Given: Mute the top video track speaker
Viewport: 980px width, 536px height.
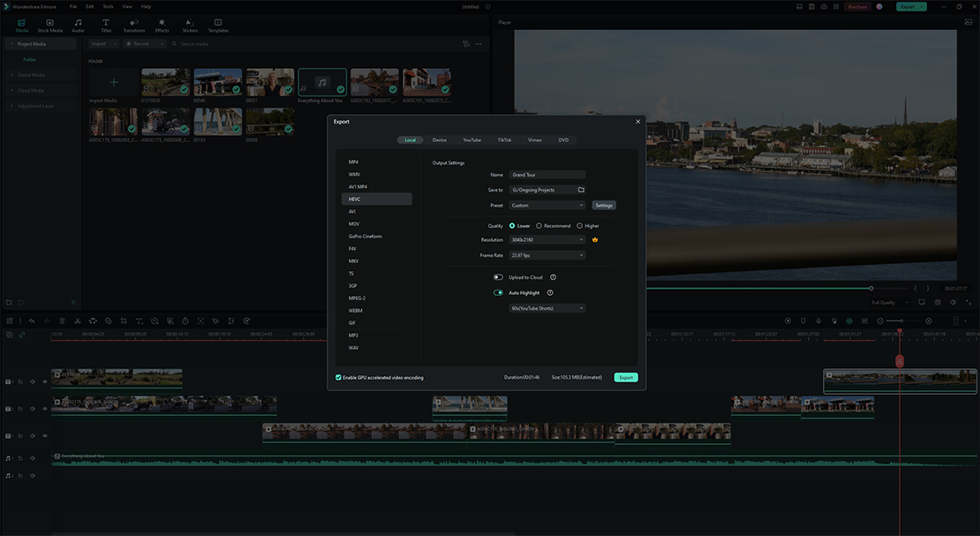Looking at the screenshot, I should pyautogui.click(x=33, y=381).
